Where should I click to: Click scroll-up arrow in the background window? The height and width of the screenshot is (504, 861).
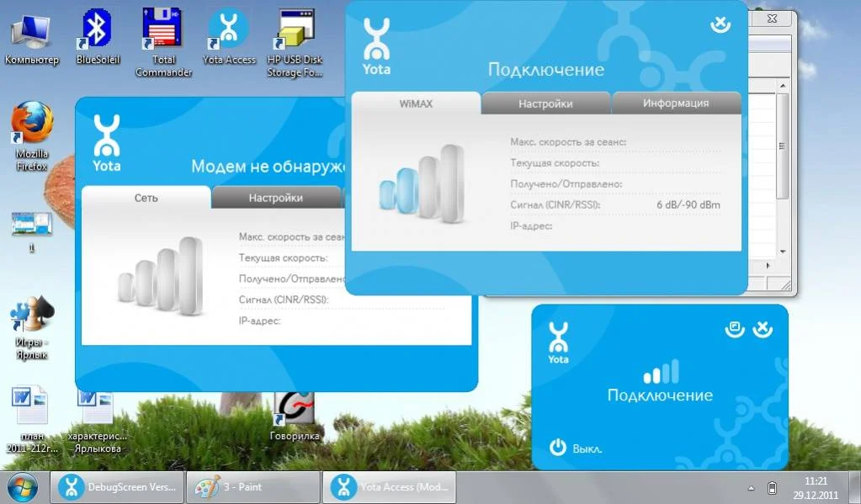(783, 86)
